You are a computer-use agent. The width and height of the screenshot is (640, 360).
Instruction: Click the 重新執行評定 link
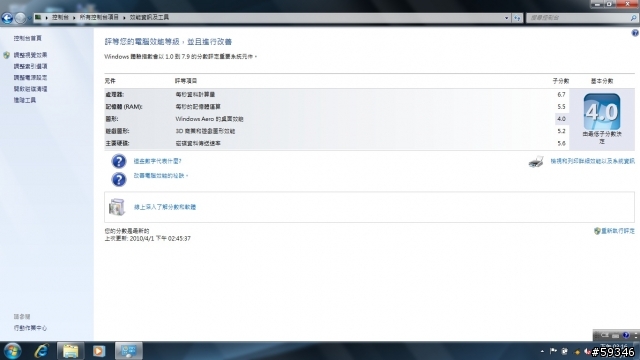tap(618, 231)
